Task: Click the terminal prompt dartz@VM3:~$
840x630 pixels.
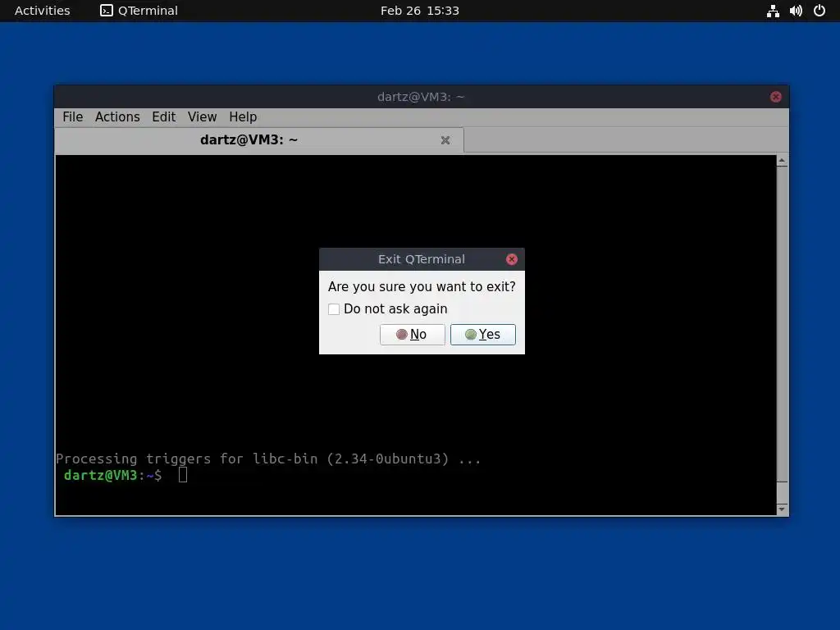Action: [112, 475]
